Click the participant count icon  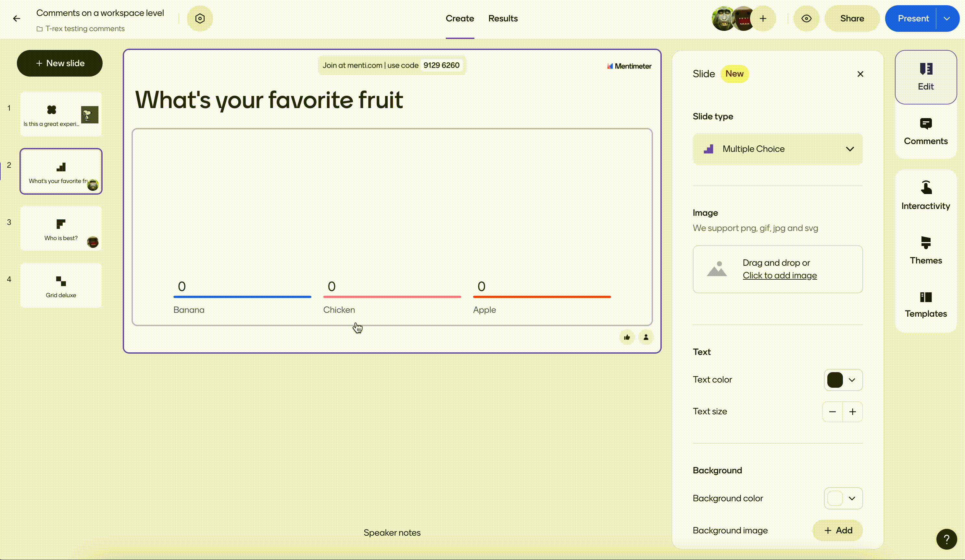coord(645,337)
